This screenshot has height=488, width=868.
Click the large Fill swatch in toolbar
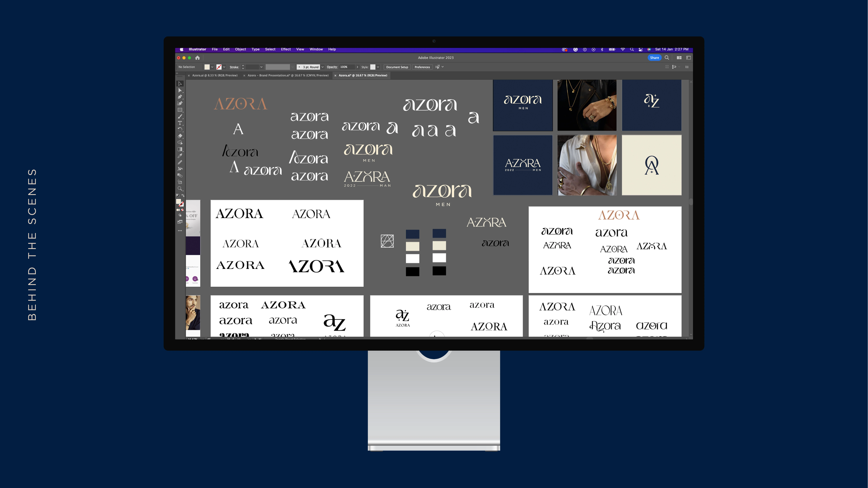[x=179, y=201]
